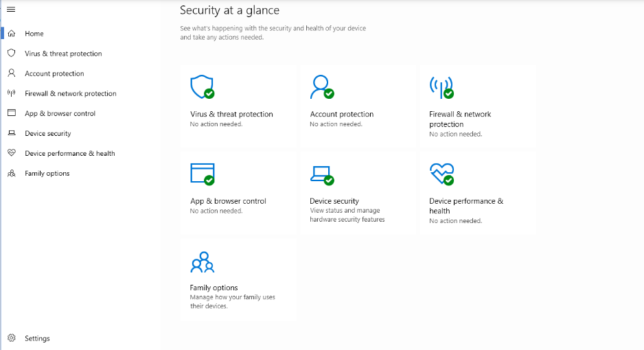The width and height of the screenshot is (644, 350).
Task: Select Account protection in sidebar
Action: point(54,74)
